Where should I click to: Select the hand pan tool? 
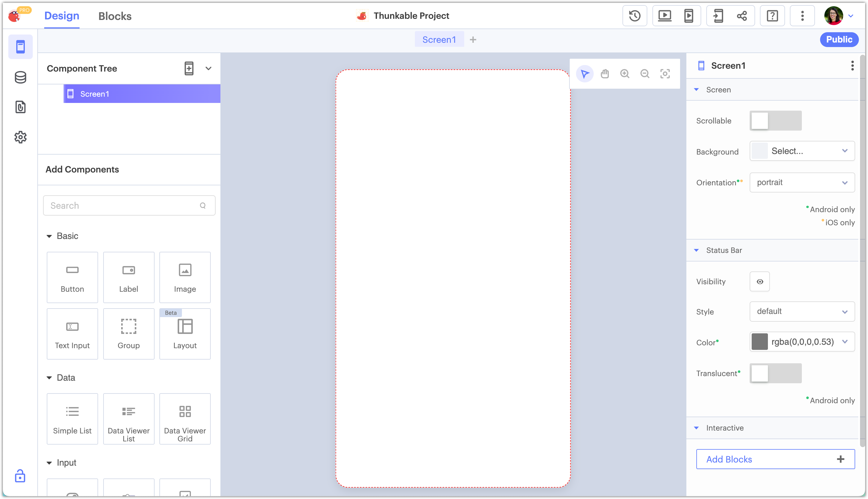tap(605, 74)
